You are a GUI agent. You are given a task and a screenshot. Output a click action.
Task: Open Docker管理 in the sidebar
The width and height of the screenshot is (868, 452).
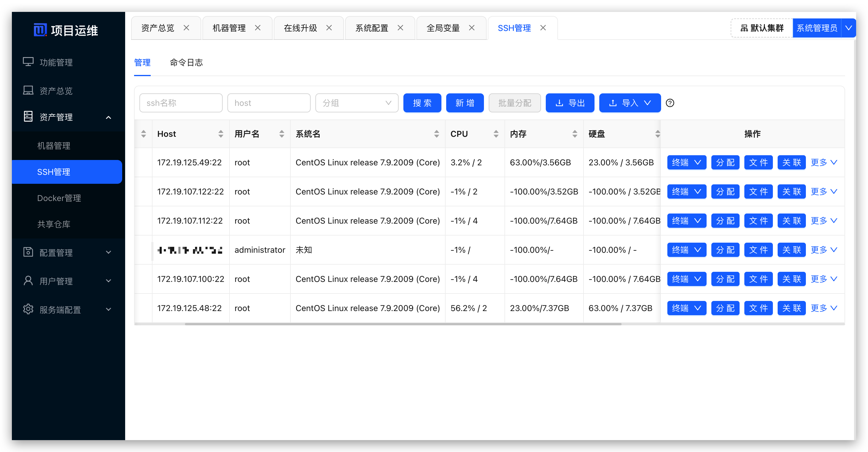(59, 198)
